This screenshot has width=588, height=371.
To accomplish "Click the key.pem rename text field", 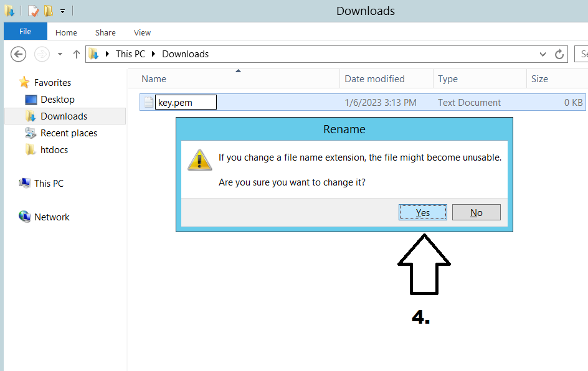I will [x=185, y=103].
